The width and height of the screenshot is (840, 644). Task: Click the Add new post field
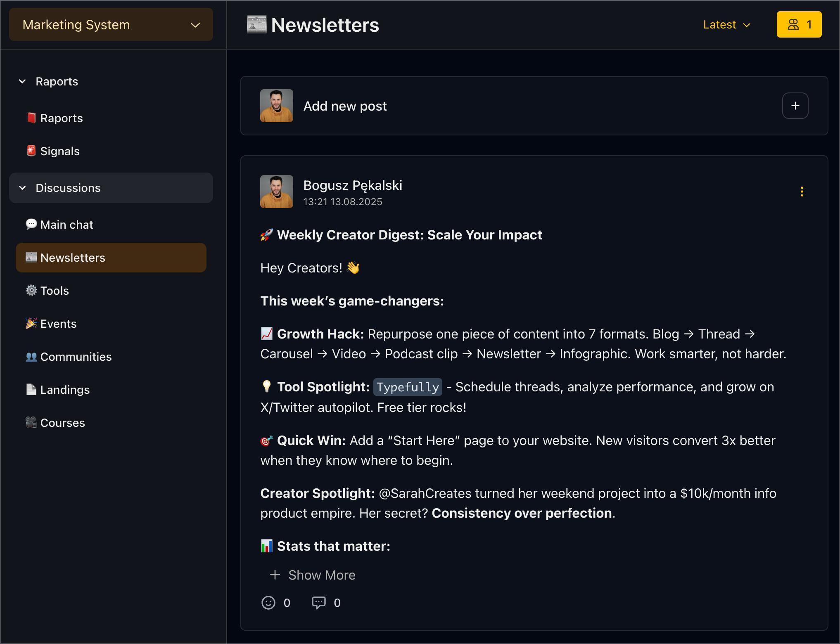click(x=345, y=106)
